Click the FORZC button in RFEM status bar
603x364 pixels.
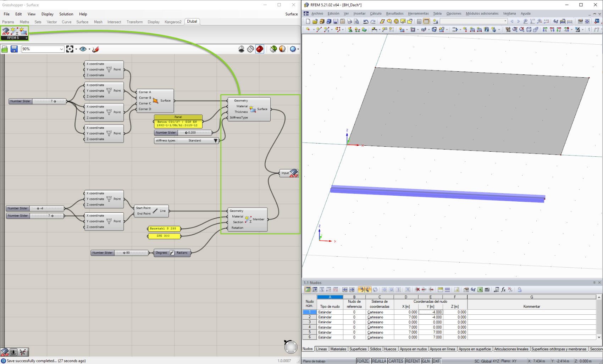click(363, 361)
